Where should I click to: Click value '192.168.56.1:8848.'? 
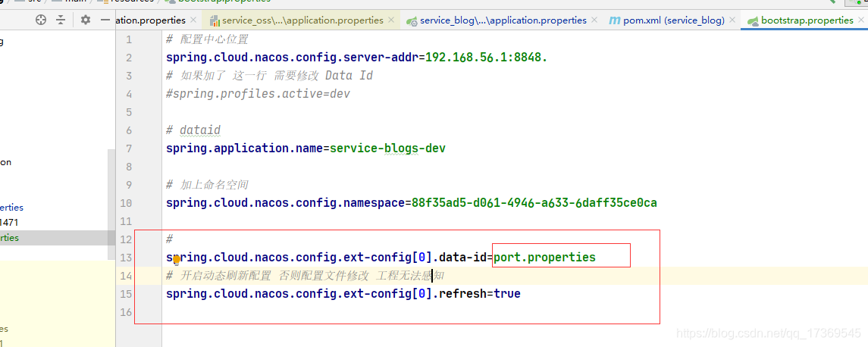pos(486,58)
